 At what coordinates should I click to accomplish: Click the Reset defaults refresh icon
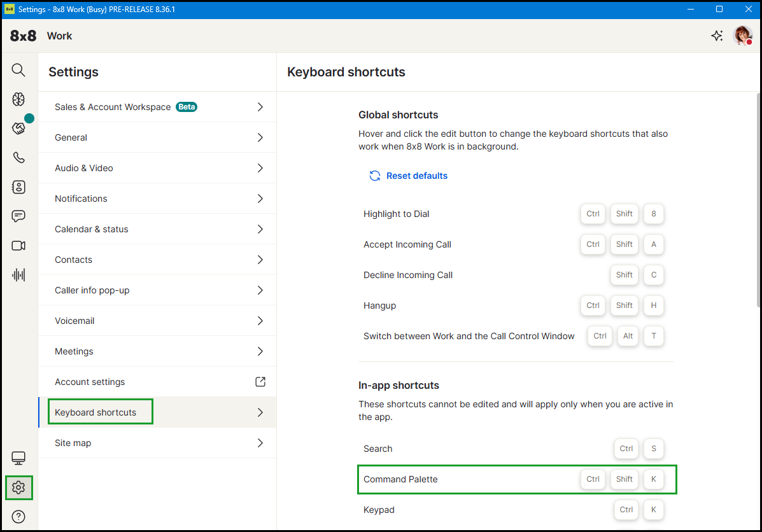(x=375, y=176)
